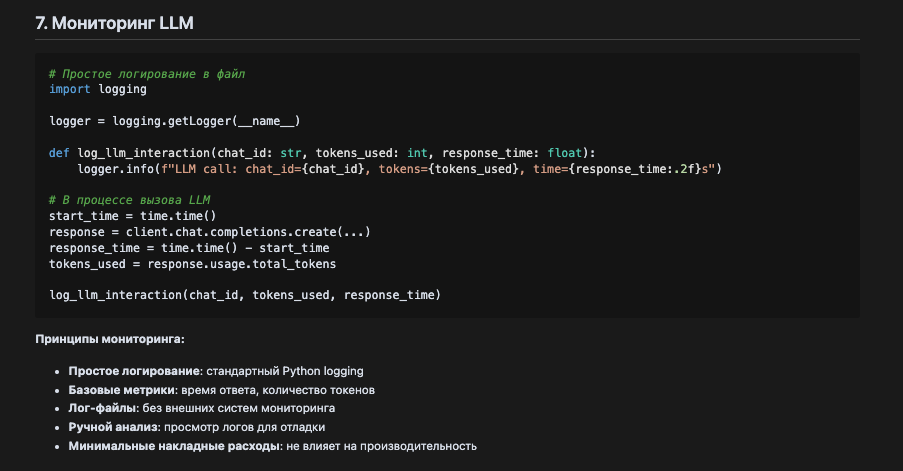Click the client.chat.completions.create(...) line
This screenshot has height=471, width=903.
click(x=210, y=232)
